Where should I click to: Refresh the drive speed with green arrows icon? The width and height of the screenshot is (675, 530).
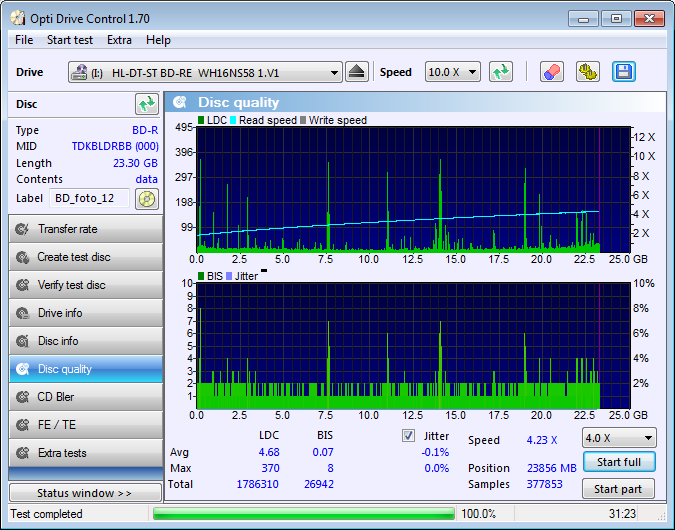click(501, 72)
